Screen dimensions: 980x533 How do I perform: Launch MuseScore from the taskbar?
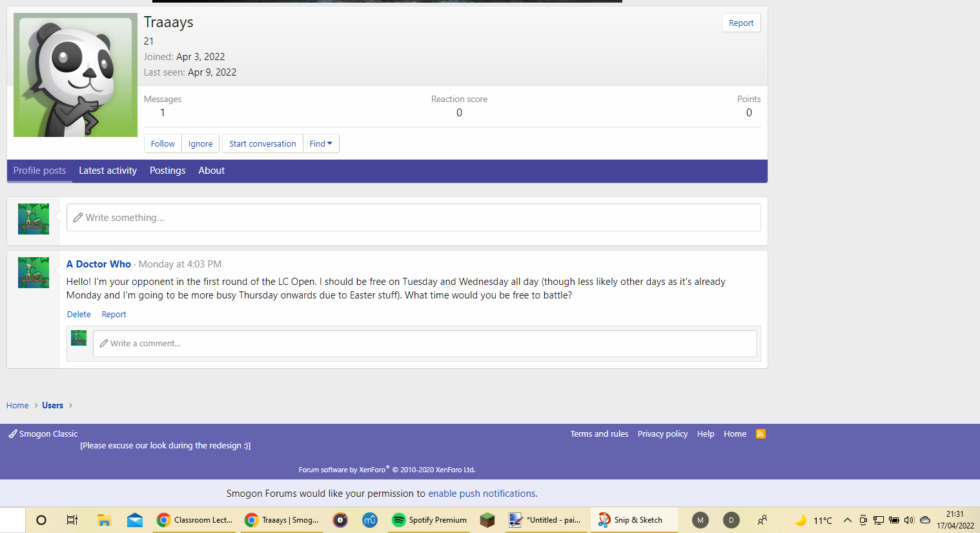click(370, 520)
